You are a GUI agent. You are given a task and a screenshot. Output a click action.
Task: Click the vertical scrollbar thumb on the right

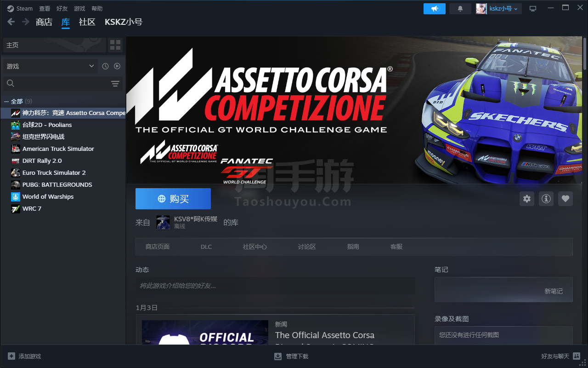[x=585, y=53]
